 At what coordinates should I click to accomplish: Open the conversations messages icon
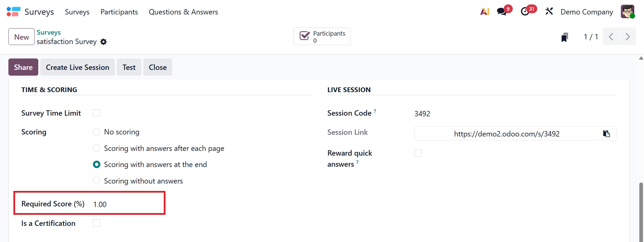pos(502,12)
